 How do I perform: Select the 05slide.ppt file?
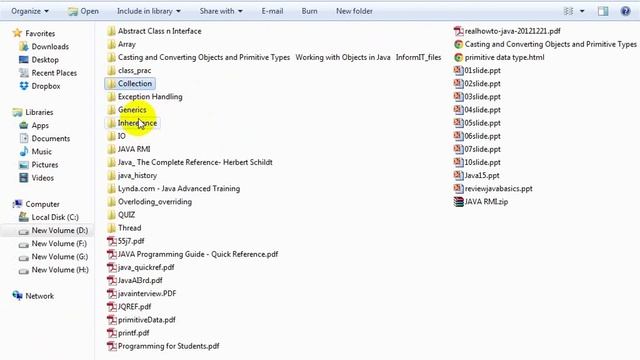point(477,123)
